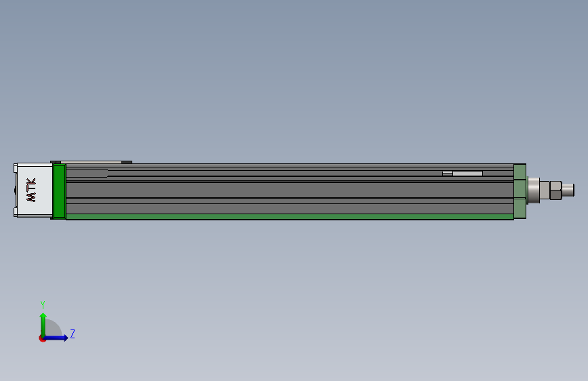The image size is (588, 381).
Task: Click the green strip along the actuator's bottom edge
Action: click(290, 217)
